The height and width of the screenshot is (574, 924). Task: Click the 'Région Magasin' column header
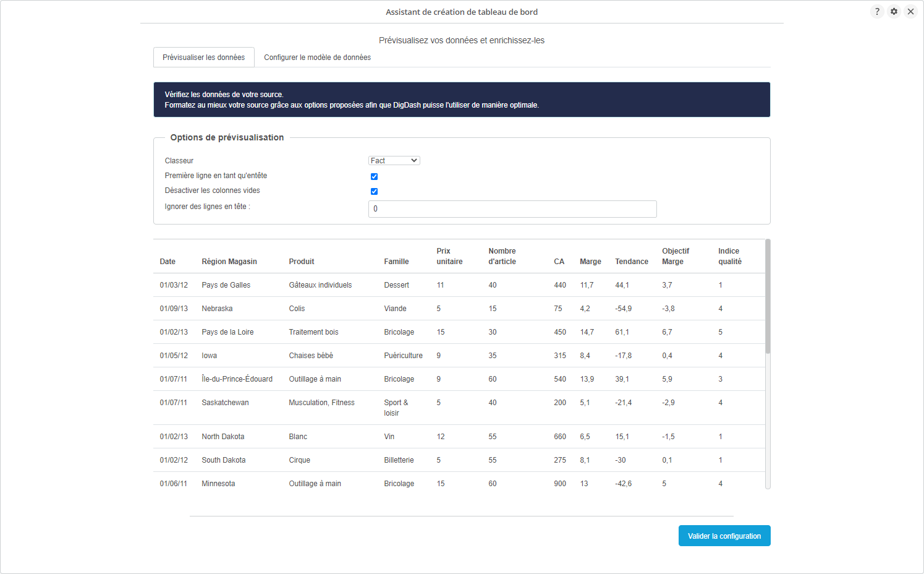click(x=229, y=262)
